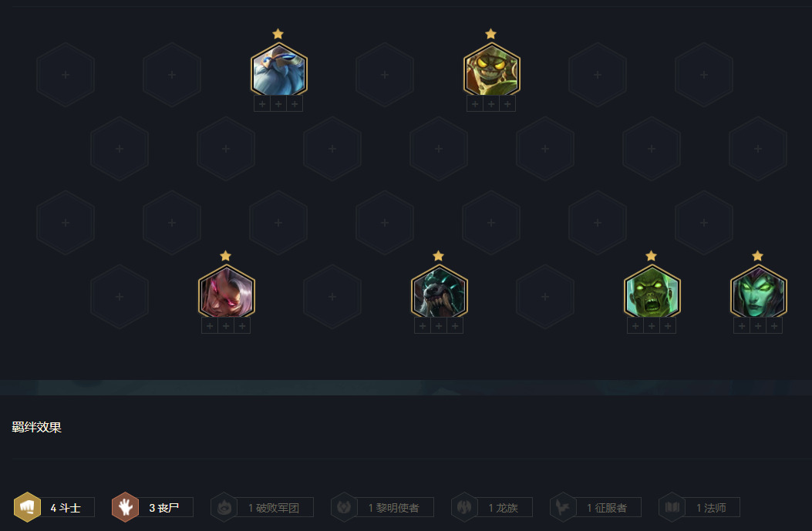This screenshot has width=812, height=531.
Task: Click the 1 征服者 trait icon
Action: pyautogui.click(x=564, y=507)
